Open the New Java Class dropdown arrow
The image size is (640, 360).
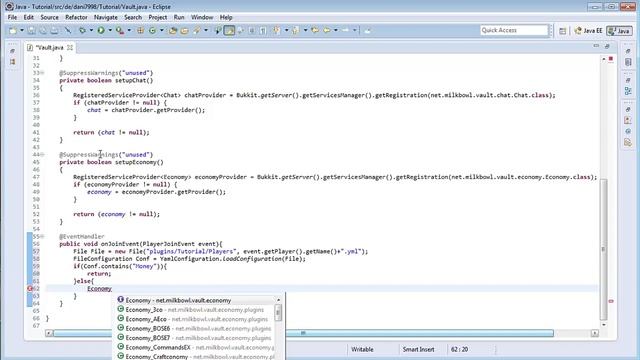162,31
